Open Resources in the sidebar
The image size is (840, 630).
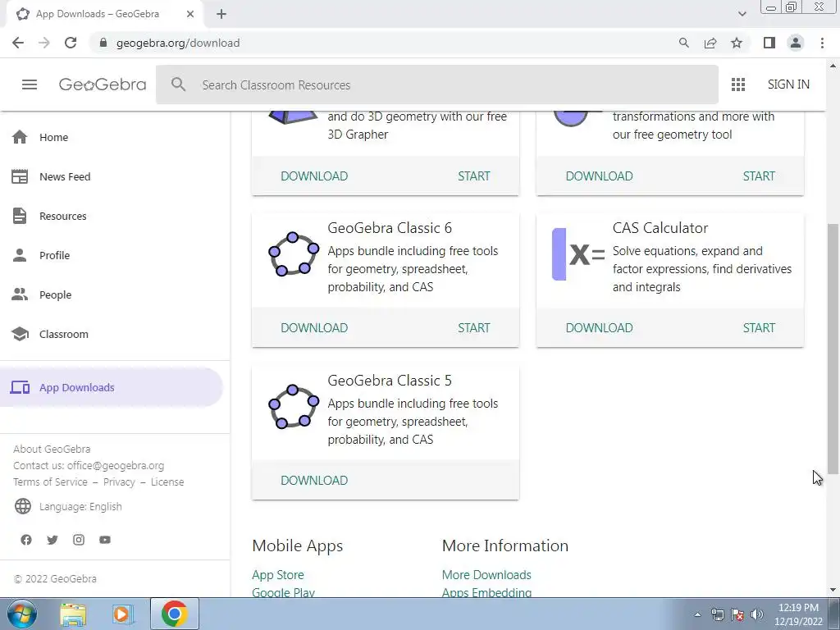coord(62,216)
